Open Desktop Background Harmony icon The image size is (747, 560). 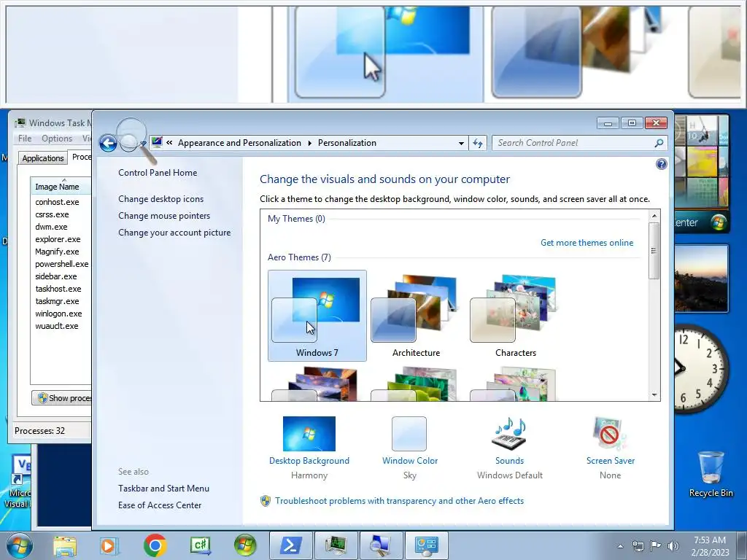pyautogui.click(x=309, y=434)
